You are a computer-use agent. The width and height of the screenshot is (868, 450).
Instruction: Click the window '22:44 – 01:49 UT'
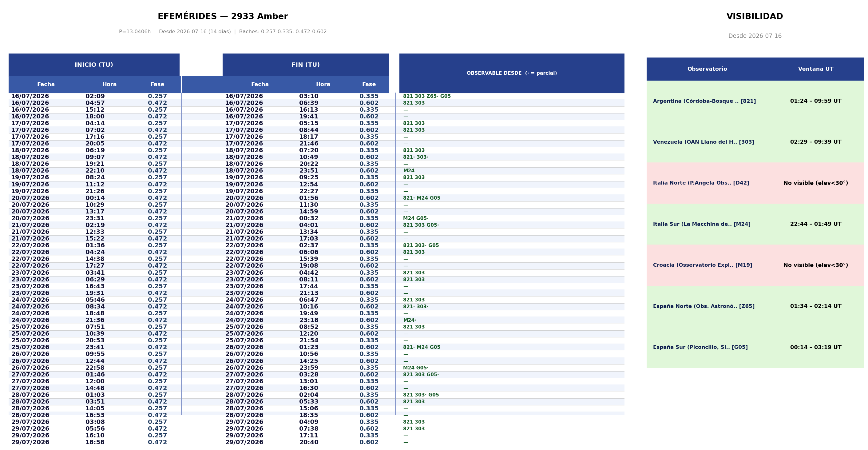(x=816, y=224)
